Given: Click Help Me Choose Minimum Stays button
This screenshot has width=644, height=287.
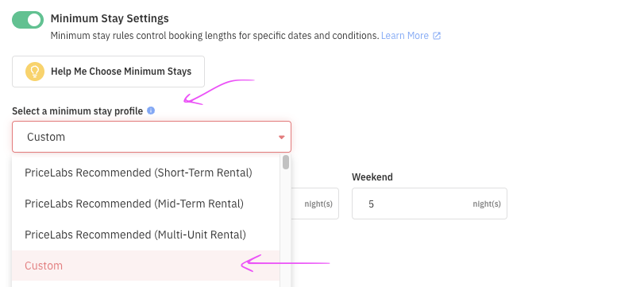Looking at the screenshot, I should pyautogui.click(x=108, y=72).
